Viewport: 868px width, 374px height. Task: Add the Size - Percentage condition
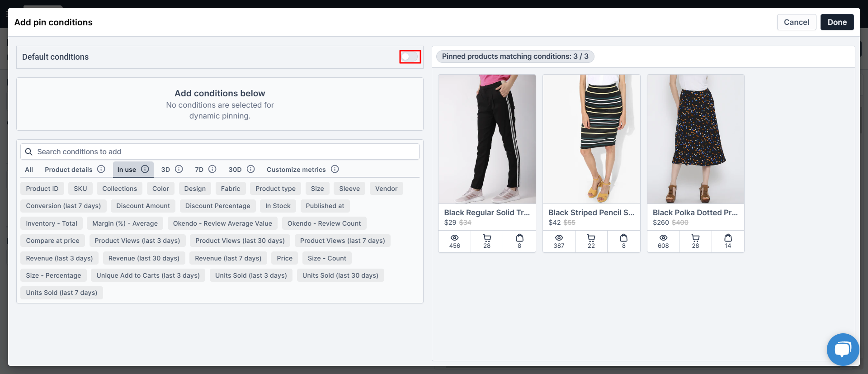coord(53,275)
